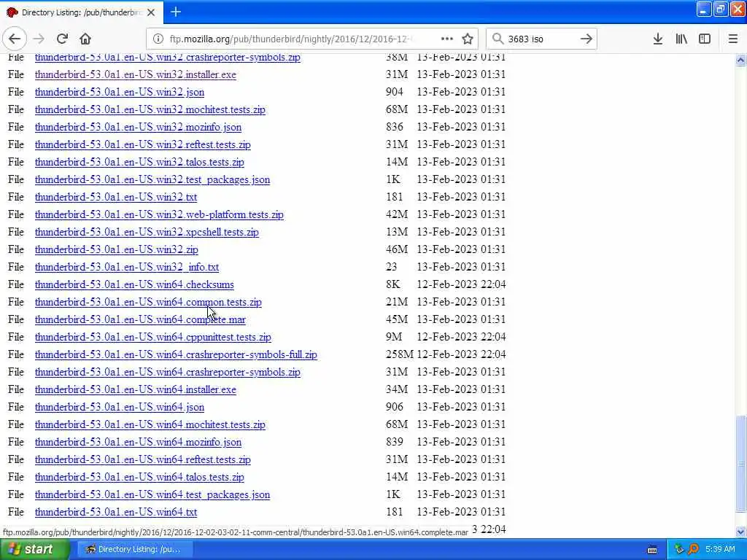Image resolution: width=747 pixels, height=560 pixels.
Task: Bookmark this page with the star
Action: (468, 39)
